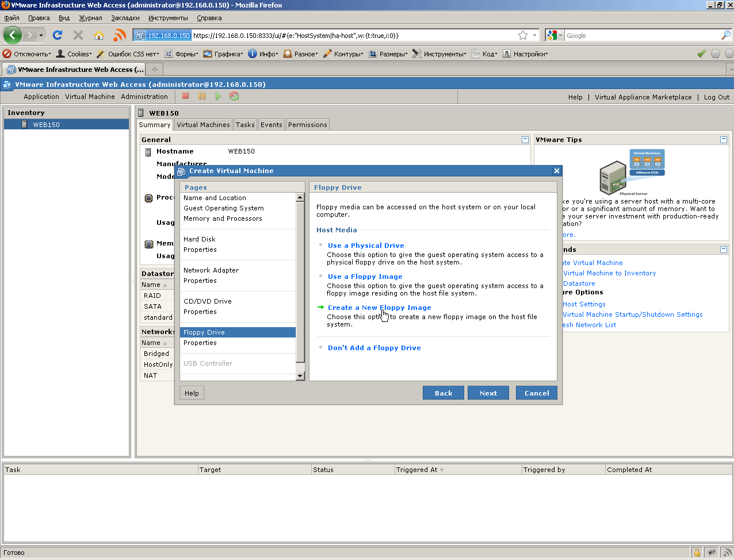Switch to the Events tab
Viewport: 734px width, 560px height.
point(272,125)
